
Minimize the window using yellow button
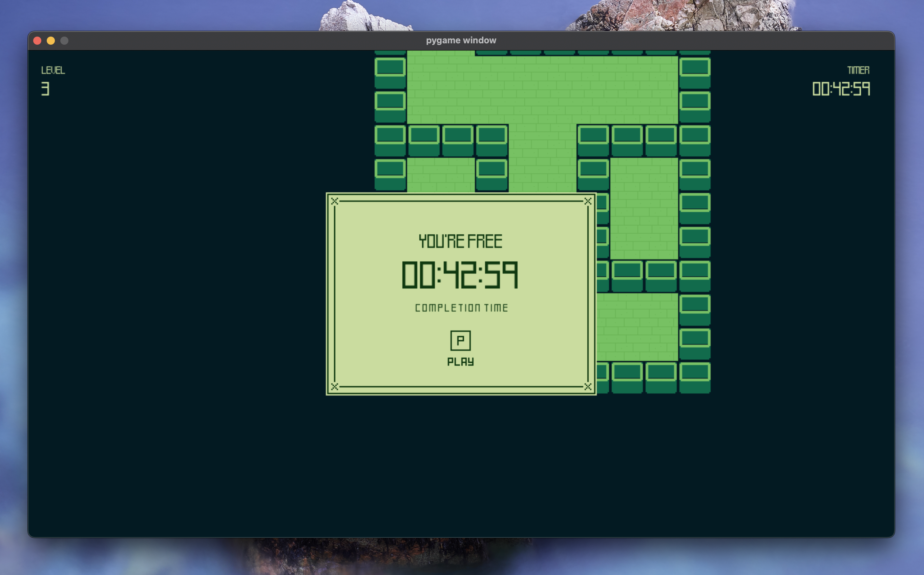tap(50, 41)
